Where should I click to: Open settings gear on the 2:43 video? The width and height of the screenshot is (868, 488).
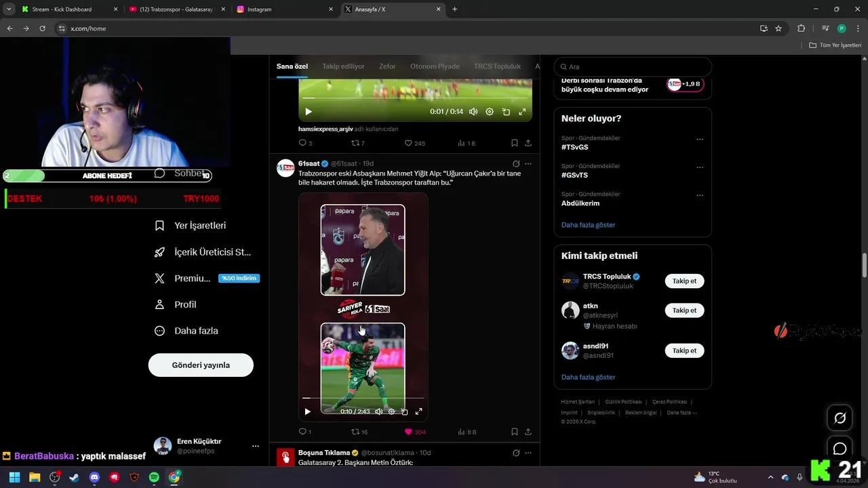[391, 411]
